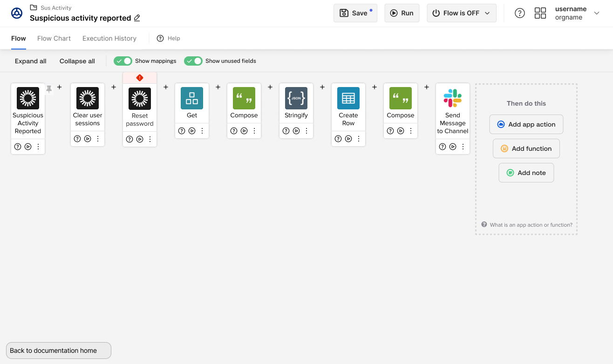This screenshot has height=364, width=613.
Task: Click the Slack icon on Send Message card
Action: pyautogui.click(x=453, y=98)
